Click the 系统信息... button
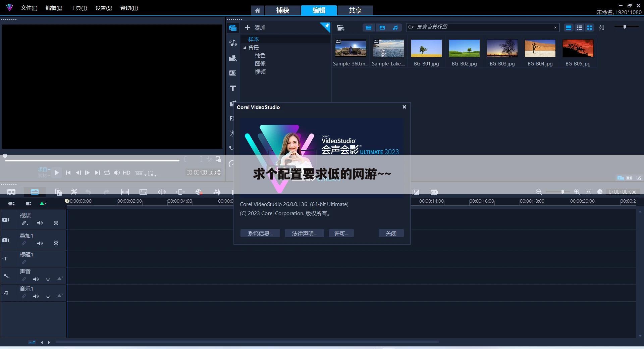This screenshot has width=644, height=349. pos(260,233)
